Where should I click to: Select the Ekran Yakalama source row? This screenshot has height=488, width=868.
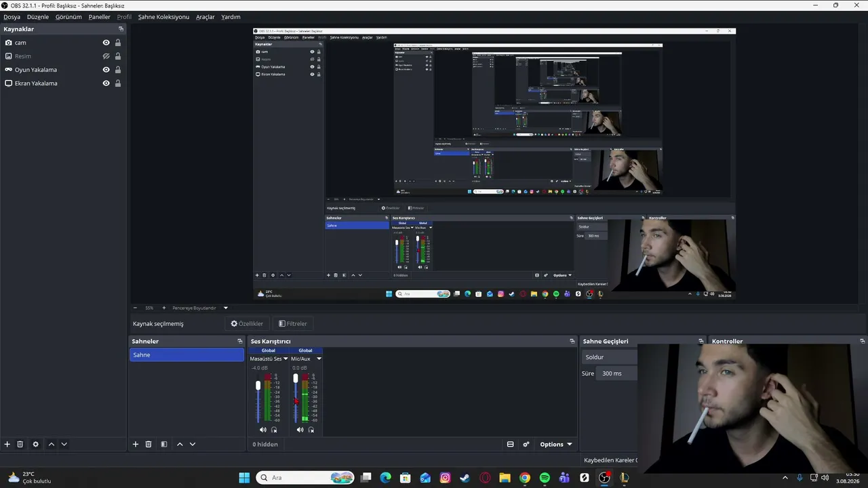click(x=63, y=83)
